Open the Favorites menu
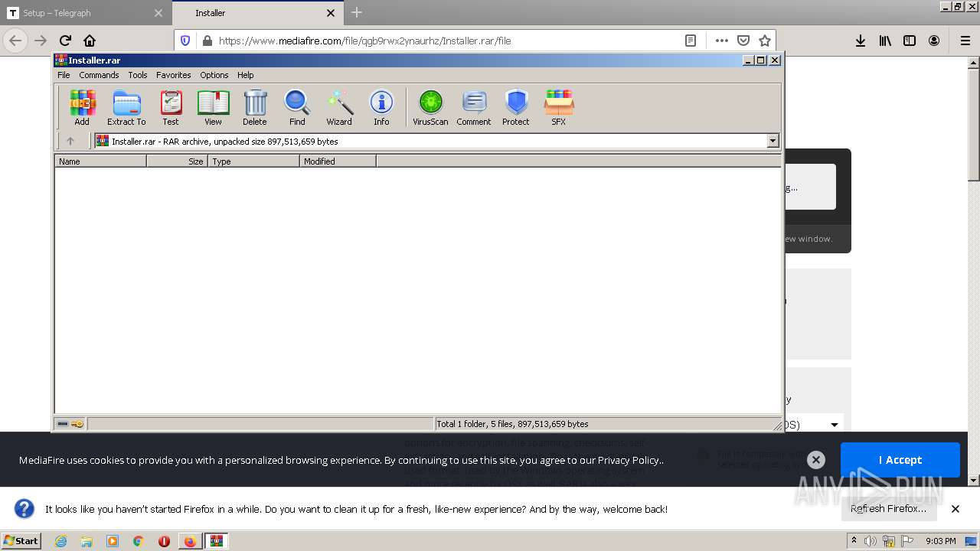Image resolution: width=980 pixels, height=551 pixels. click(174, 75)
